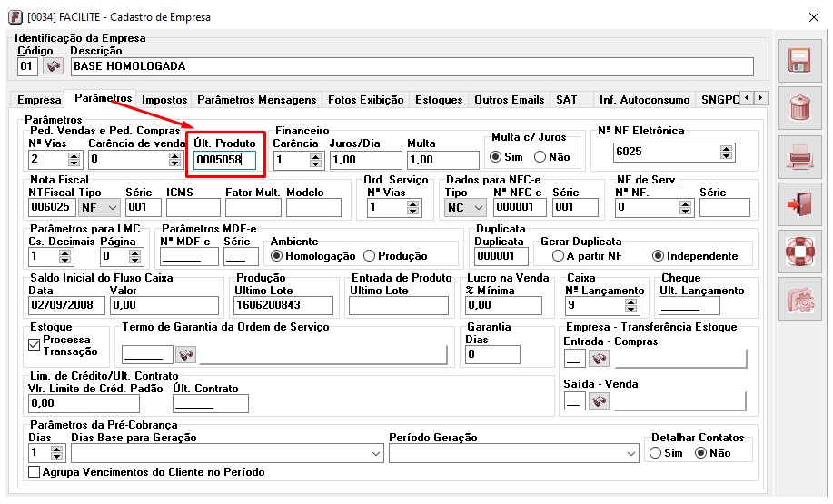
Task: Click Caixa Nº Lançamento spinner
Action: tap(630, 305)
